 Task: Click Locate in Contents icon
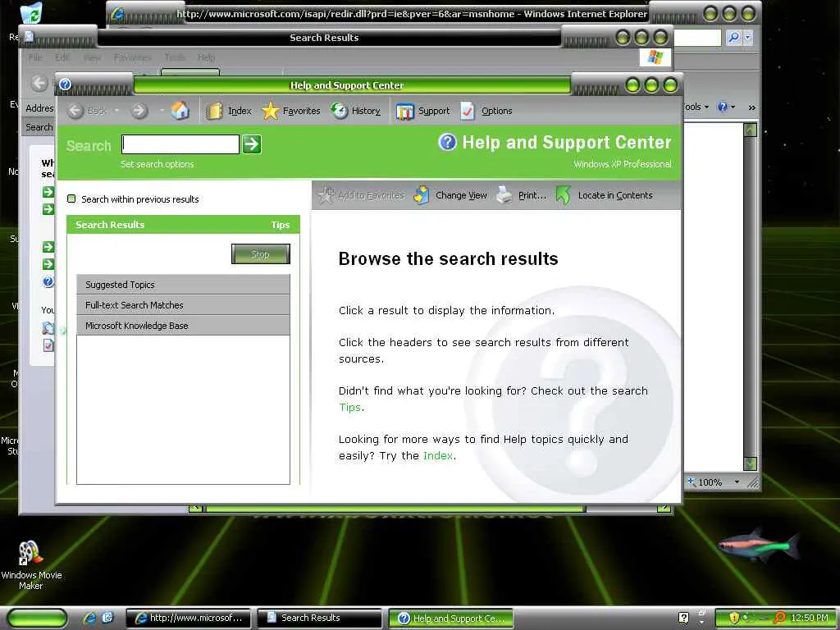[563, 195]
